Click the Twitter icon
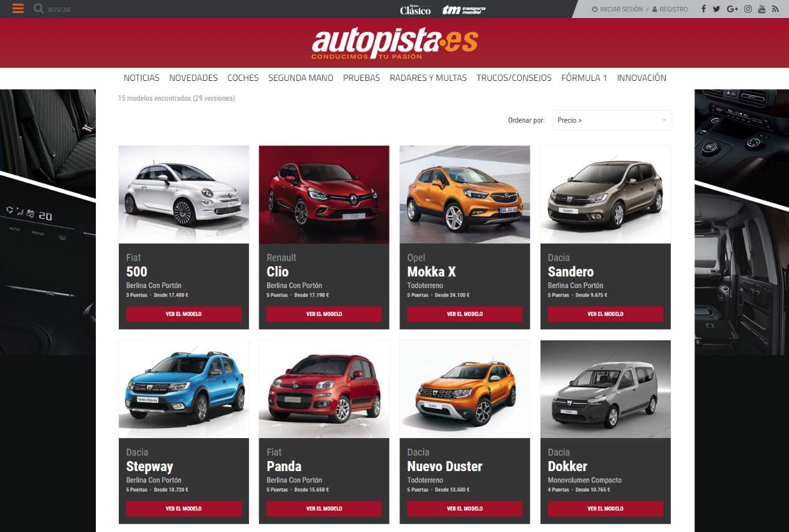 coord(716,9)
